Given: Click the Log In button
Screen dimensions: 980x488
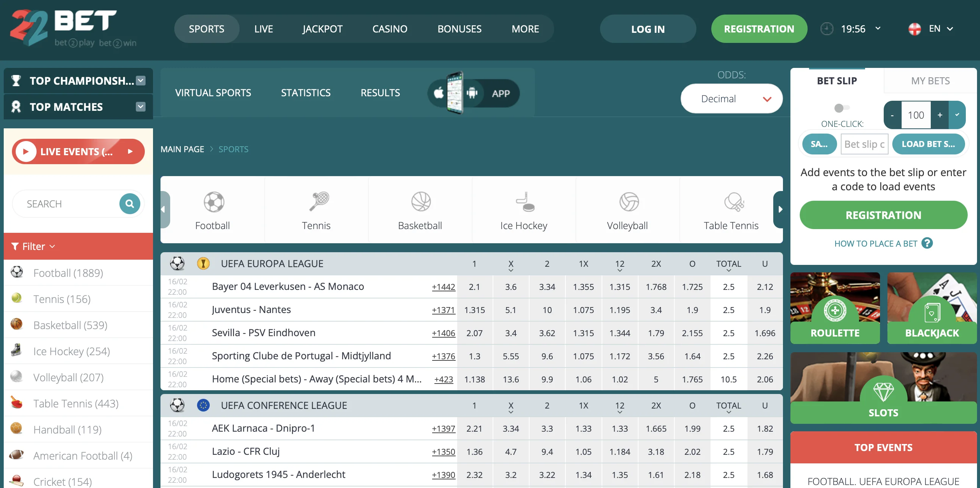Looking at the screenshot, I should [648, 29].
